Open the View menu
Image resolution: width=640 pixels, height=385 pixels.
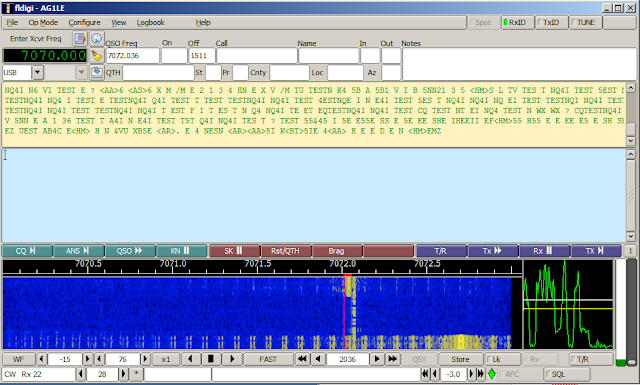[118, 22]
